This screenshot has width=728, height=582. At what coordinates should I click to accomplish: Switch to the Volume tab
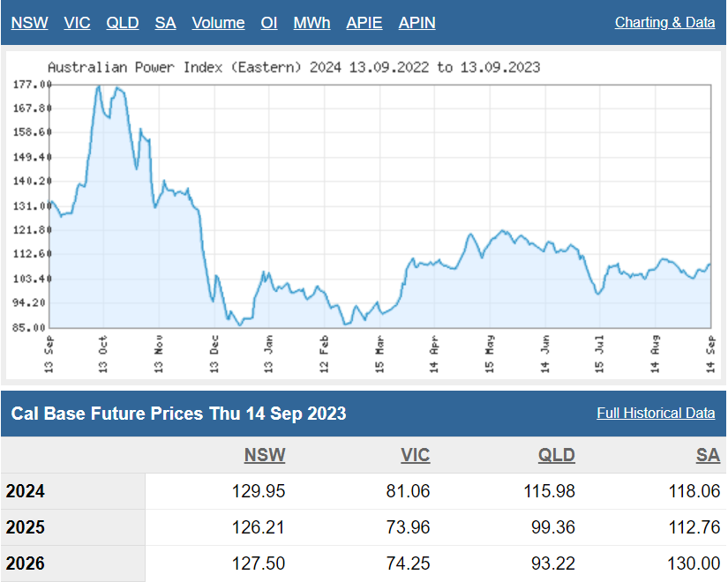click(218, 23)
